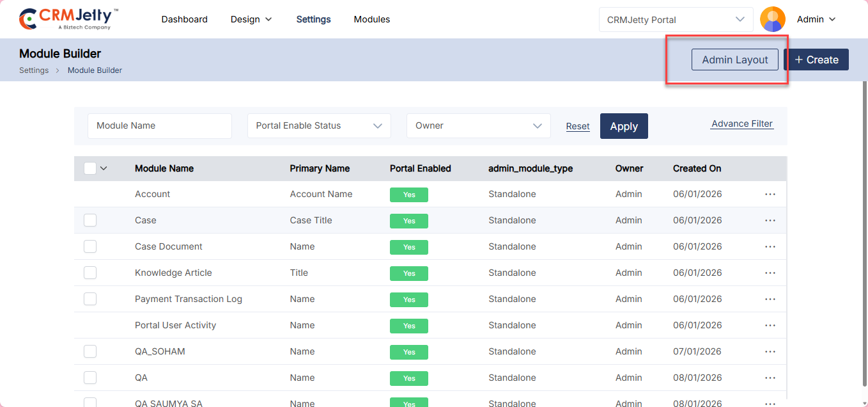Check the Case row checkbox
This screenshot has height=407, width=868.
point(90,220)
